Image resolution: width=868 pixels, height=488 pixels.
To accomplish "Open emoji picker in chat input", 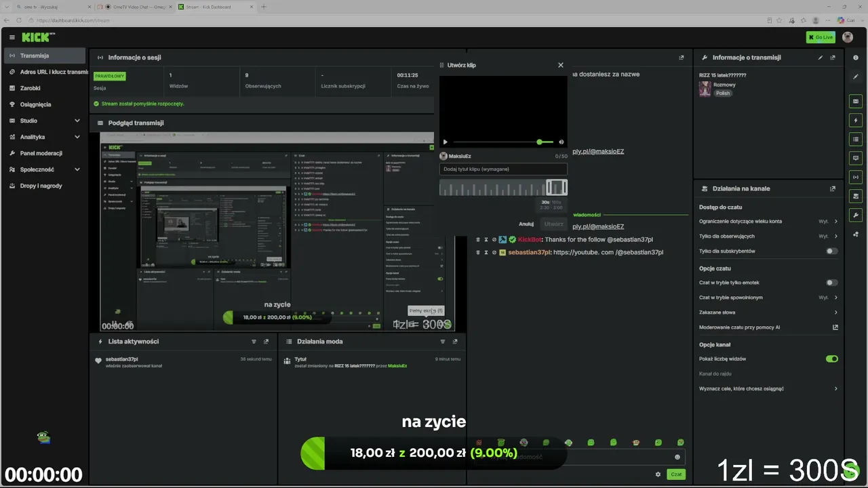I will [677, 457].
